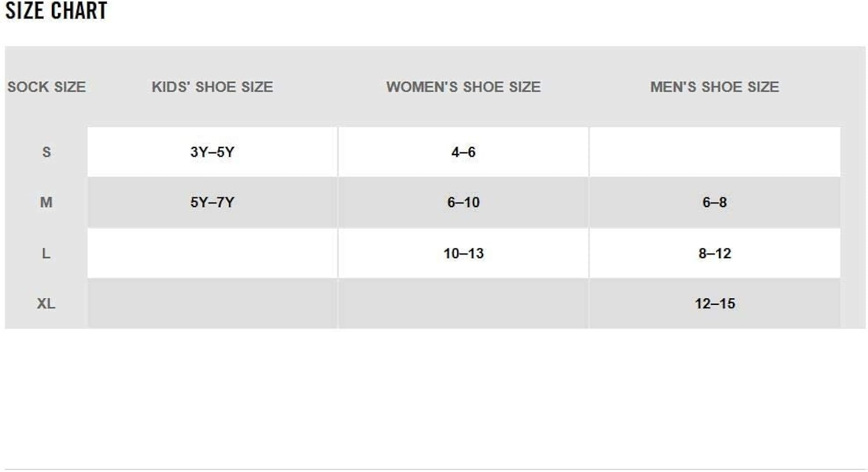The height and width of the screenshot is (472, 868).
Task: Select the L sock size row label
Action: (x=46, y=253)
